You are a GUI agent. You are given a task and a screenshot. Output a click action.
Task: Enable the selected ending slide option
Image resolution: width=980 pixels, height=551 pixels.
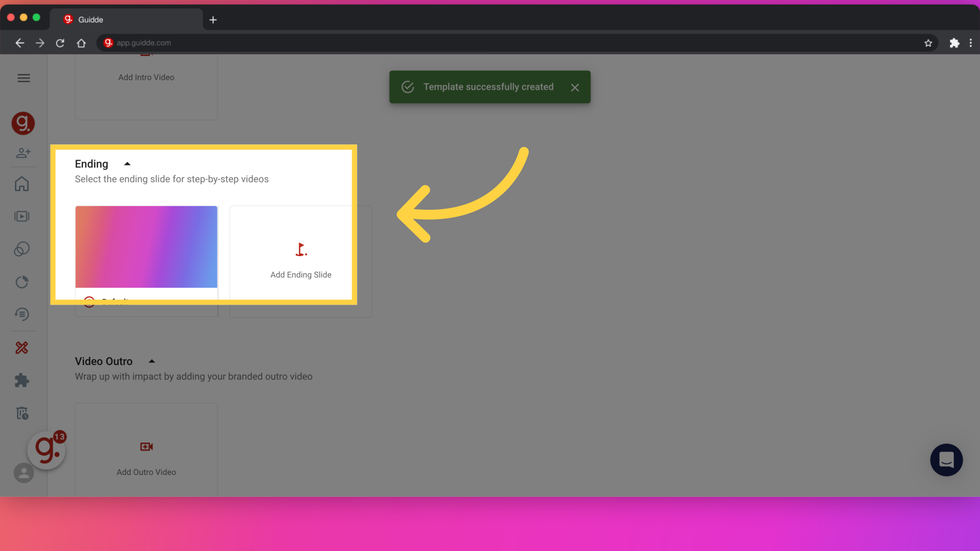(88, 302)
